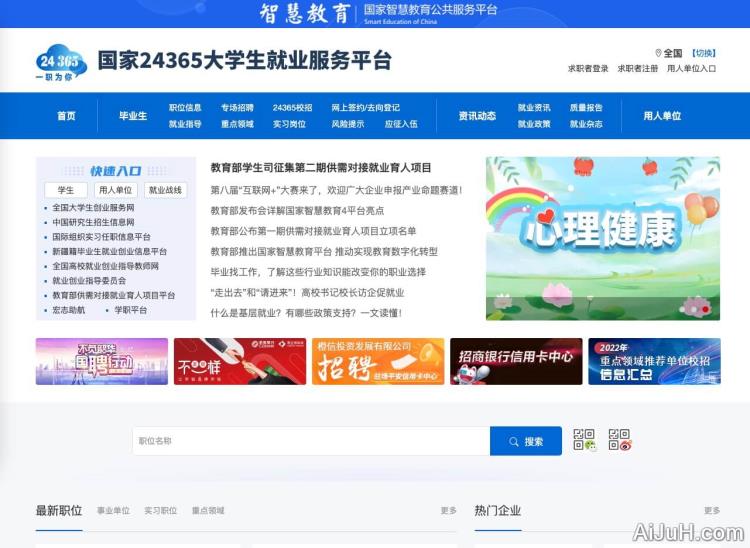Select the red carousel indicator dot

[x=705, y=310]
